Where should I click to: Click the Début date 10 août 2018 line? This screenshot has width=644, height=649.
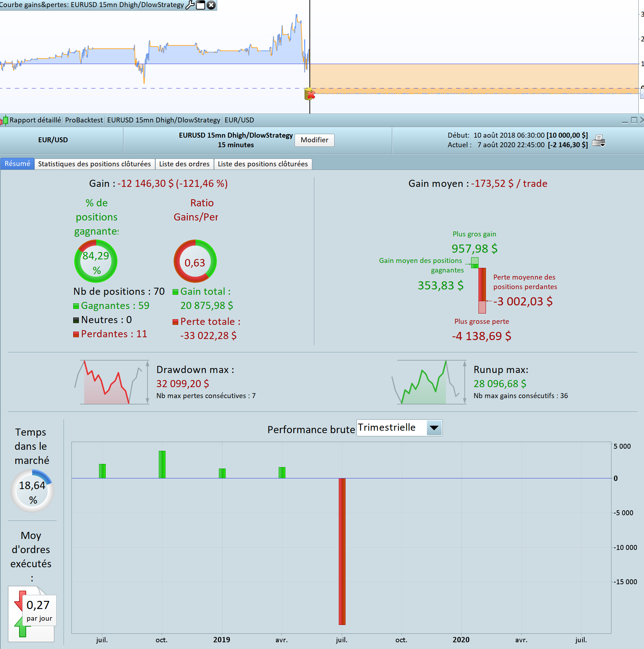click(518, 135)
